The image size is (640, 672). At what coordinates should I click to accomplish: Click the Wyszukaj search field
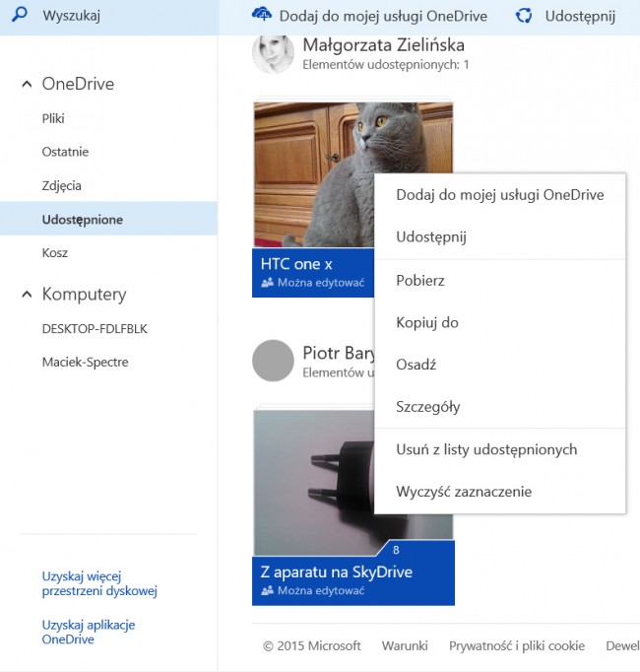[109, 17]
